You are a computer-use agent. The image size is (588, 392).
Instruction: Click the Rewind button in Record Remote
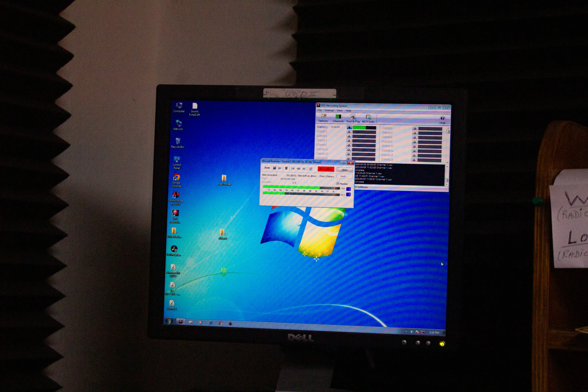298,169
